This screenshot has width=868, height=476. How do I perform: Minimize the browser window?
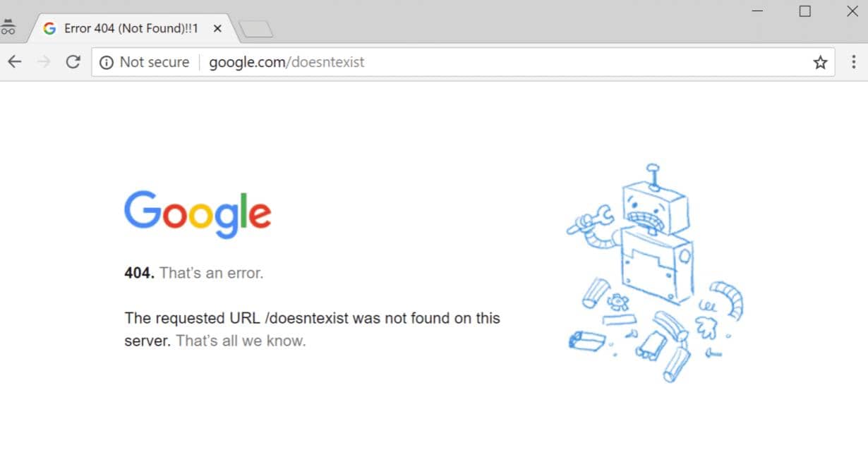click(757, 11)
